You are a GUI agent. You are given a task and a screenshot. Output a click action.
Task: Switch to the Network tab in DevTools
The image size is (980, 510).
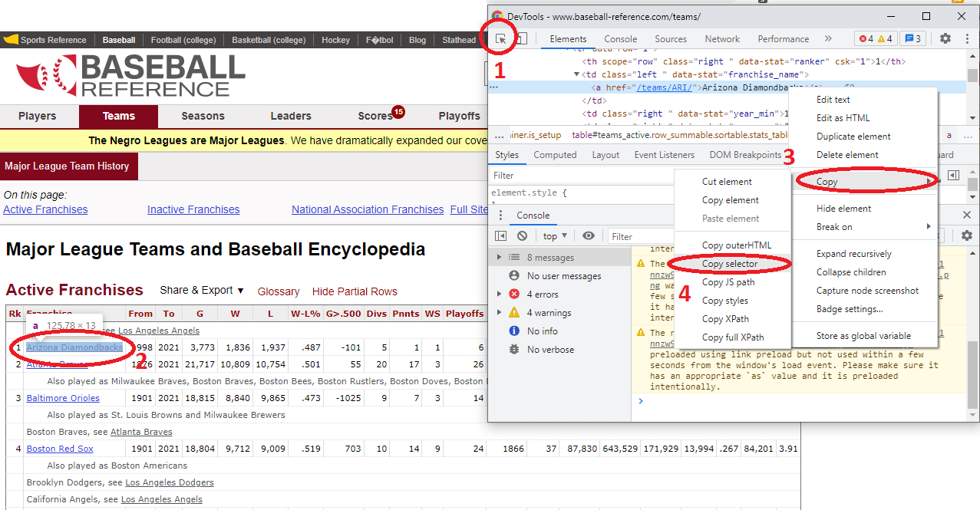click(722, 39)
